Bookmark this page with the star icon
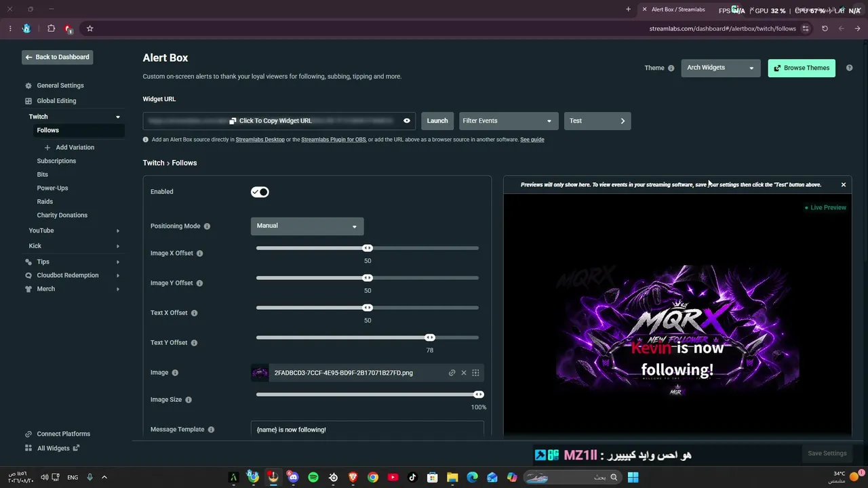868x488 pixels. (x=90, y=28)
